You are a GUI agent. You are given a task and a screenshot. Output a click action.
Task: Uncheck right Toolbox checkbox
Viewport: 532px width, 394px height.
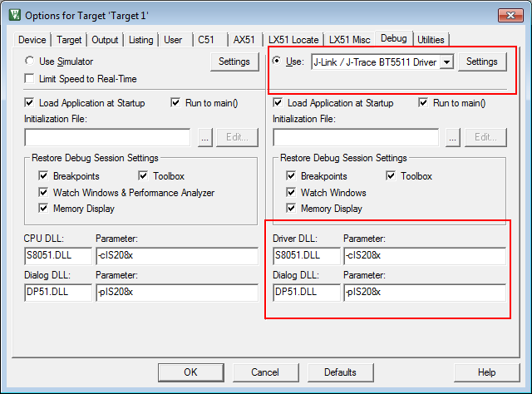coord(392,176)
